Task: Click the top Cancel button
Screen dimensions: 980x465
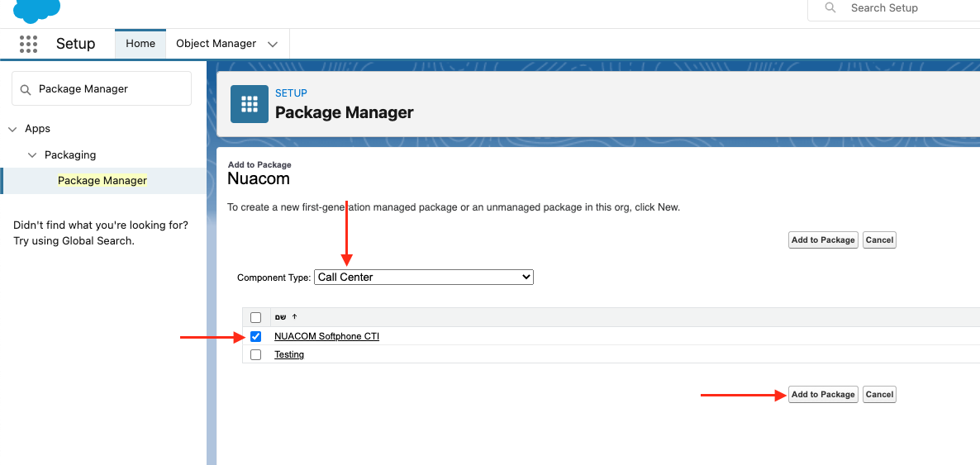Action: pos(879,240)
